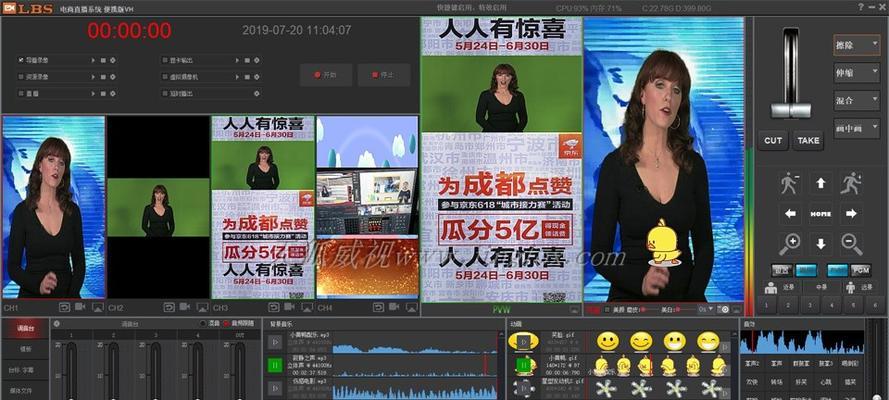Viewport: 889px width, 400px height.
Task: Click the camera icon under CH1
Action: click(81, 307)
